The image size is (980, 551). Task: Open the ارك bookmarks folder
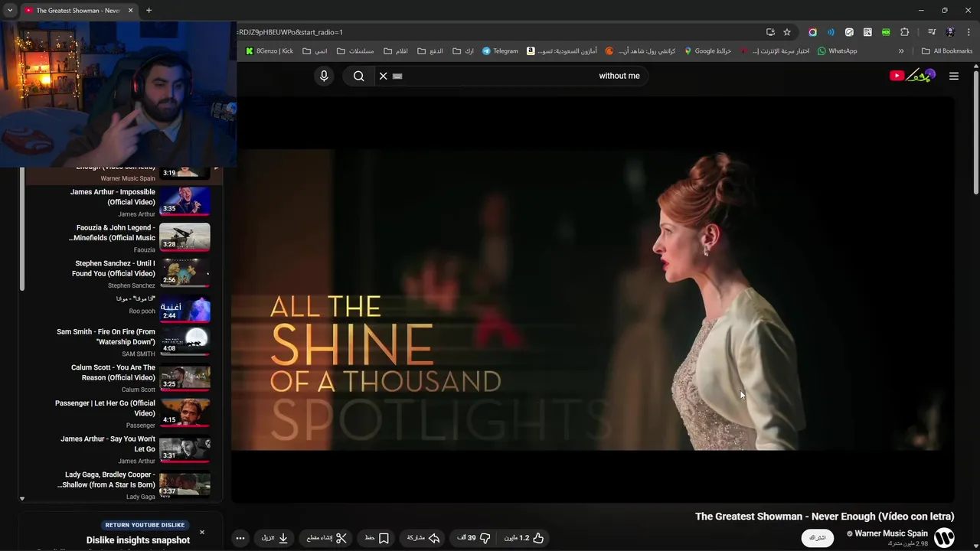tap(463, 51)
